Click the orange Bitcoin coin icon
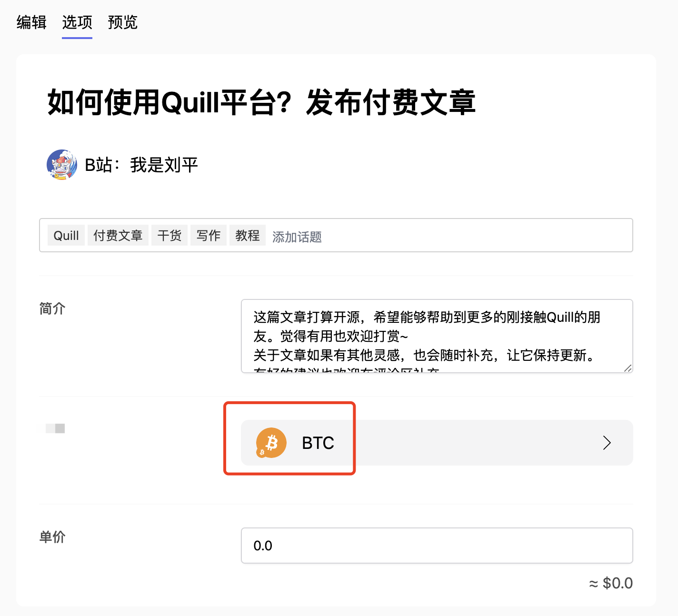The height and width of the screenshot is (616, 678). tap(271, 443)
